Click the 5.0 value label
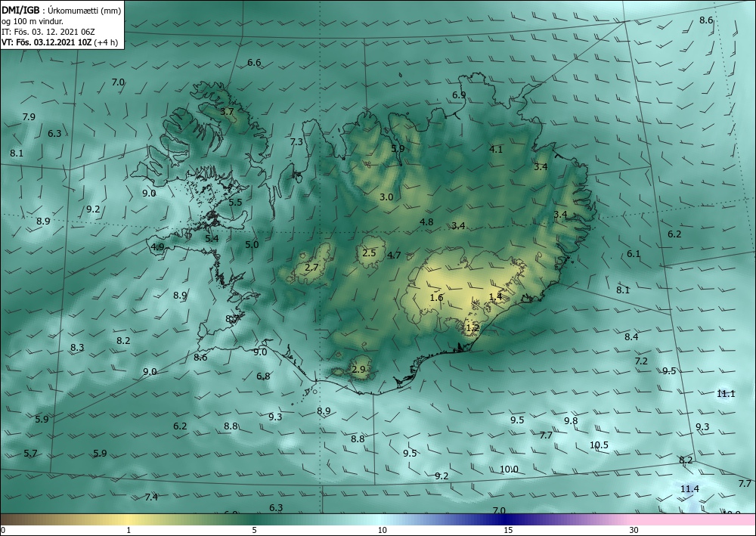The height and width of the screenshot is (536, 756). pos(252,245)
